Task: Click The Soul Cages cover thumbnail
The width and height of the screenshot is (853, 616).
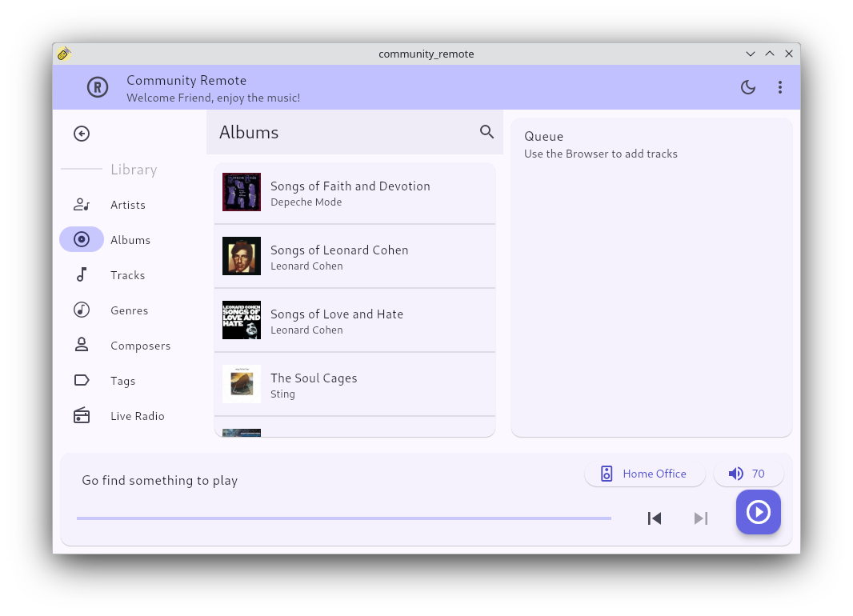Action: click(242, 384)
